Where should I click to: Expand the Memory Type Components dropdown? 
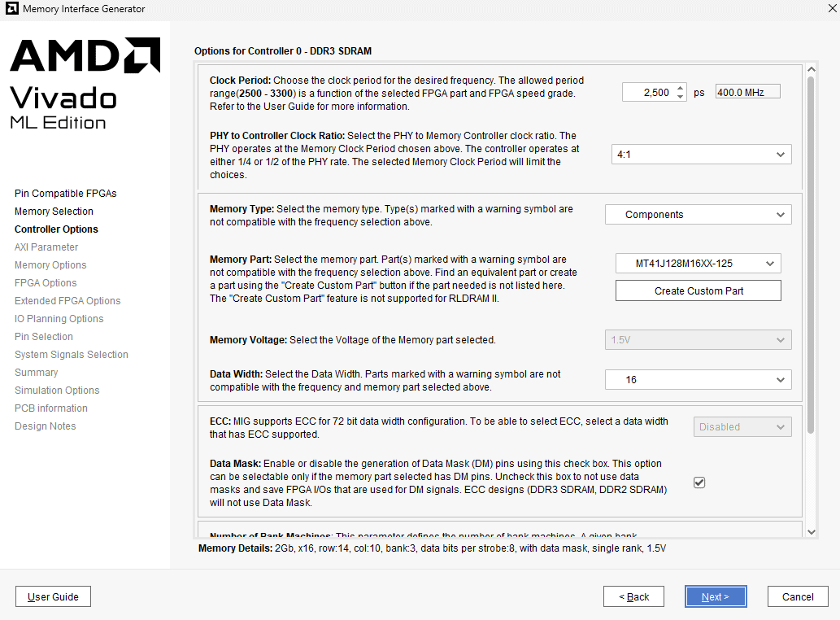coord(698,215)
